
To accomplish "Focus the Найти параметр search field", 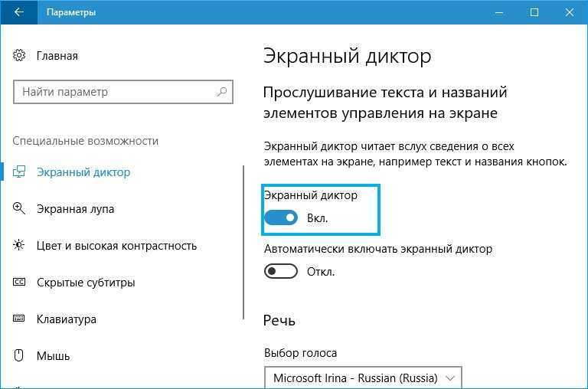I will [123, 92].
